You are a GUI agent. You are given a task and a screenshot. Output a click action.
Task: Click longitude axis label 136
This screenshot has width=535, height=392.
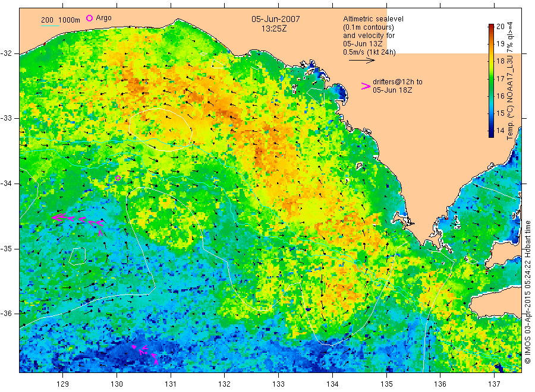[440, 384]
